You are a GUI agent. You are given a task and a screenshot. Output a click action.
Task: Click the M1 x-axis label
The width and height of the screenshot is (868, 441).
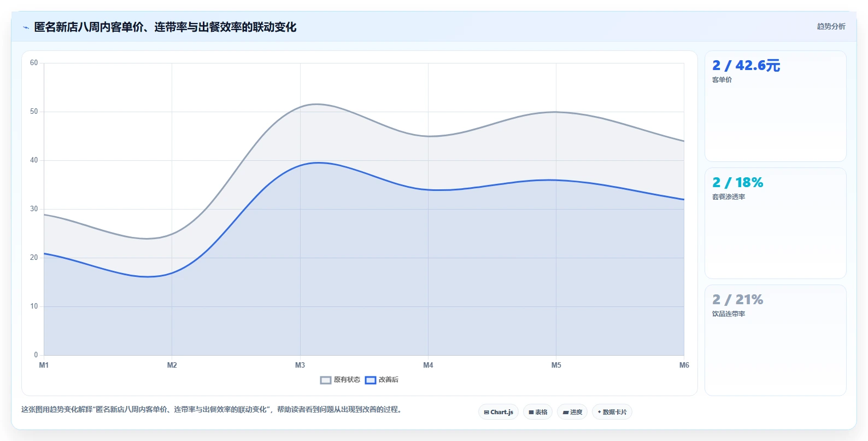(x=44, y=365)
